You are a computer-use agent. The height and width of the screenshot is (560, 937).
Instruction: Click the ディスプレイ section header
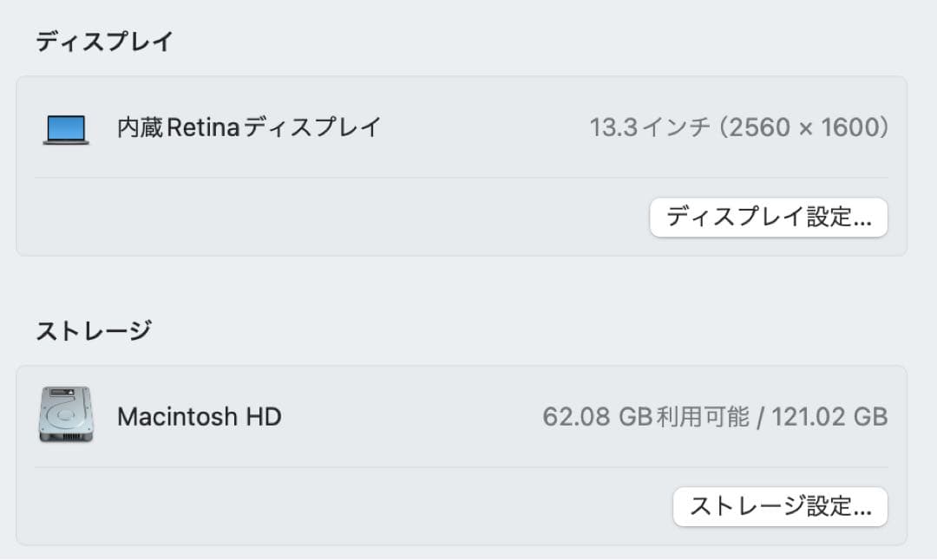[x=104, y=39]
